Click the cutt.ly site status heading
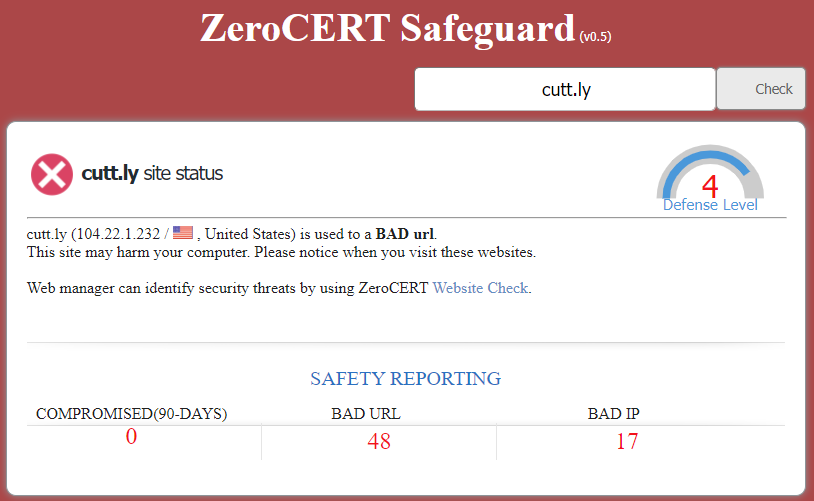 pyautogui.click(x=152, y=173)
